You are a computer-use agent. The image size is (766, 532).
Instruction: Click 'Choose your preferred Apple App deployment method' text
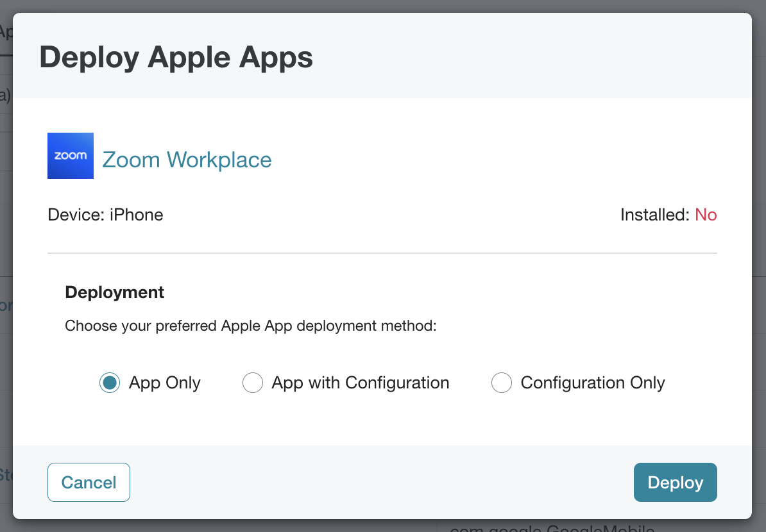click(251, 326)
